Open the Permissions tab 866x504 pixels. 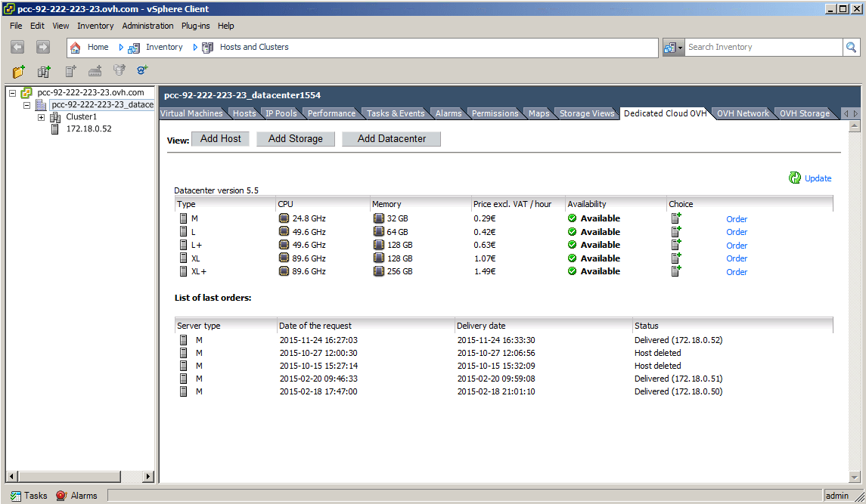(495, 113)
